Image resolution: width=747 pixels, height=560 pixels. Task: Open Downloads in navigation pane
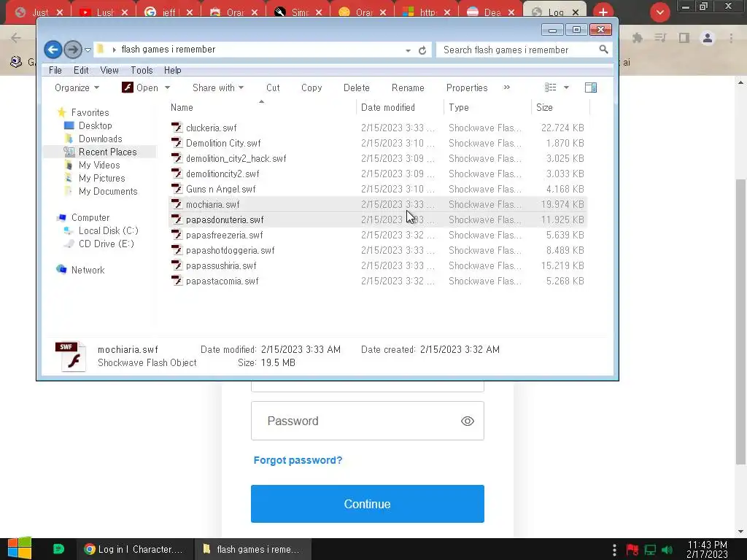pyautogui.click(x=93, y=139)
